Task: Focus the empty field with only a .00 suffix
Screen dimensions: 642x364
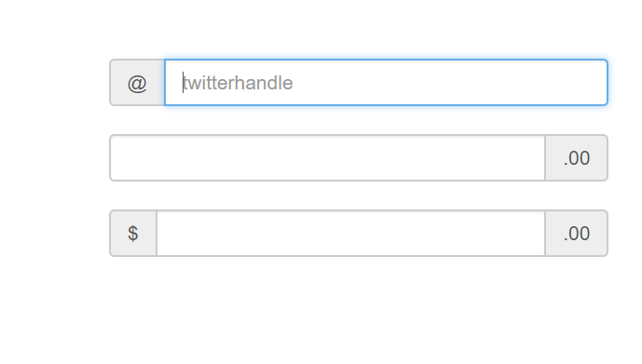Action: [x=328, y=158]
